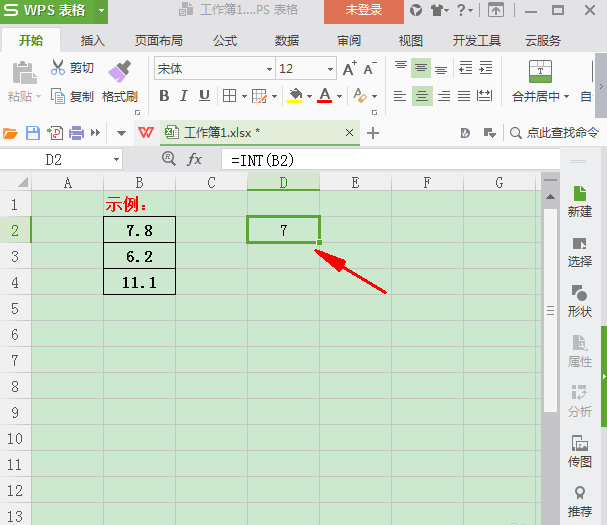Expand fill color dropdown arrow
This screenshot has width=607, height=525.
click(309, 96)
